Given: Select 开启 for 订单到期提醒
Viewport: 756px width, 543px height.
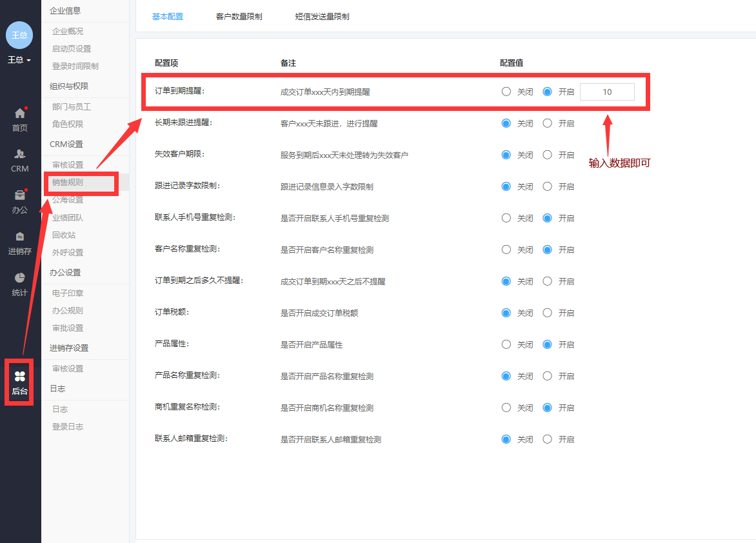Looking at the screenshot, I should coord(547,92).
